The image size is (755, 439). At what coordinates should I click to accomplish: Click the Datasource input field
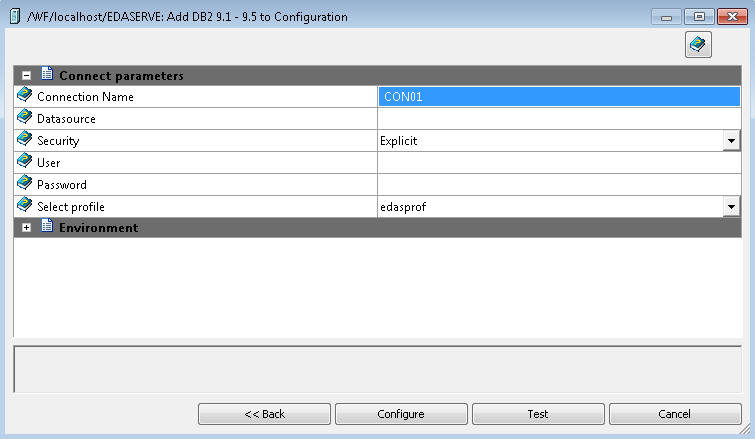pyautogui.click(x=559, y=119)
